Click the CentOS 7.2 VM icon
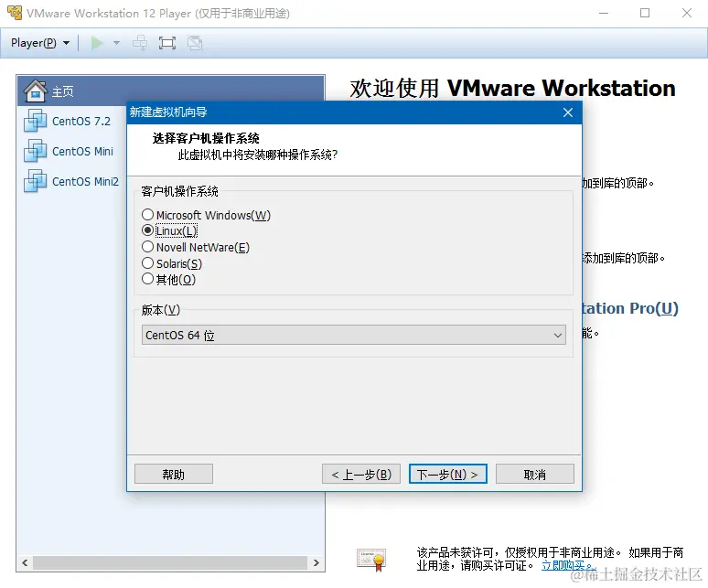This screenshot has height=588, width=708. coord(36,121)
